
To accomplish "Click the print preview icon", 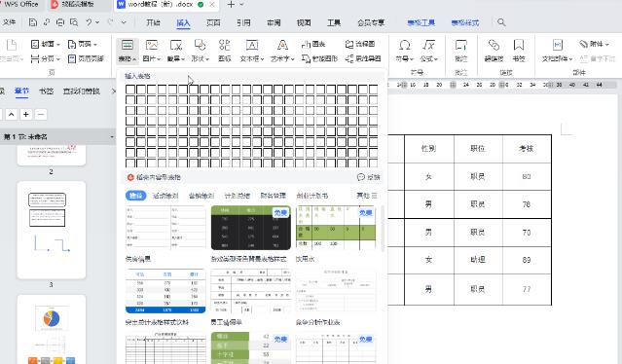I will pos(74,22).
